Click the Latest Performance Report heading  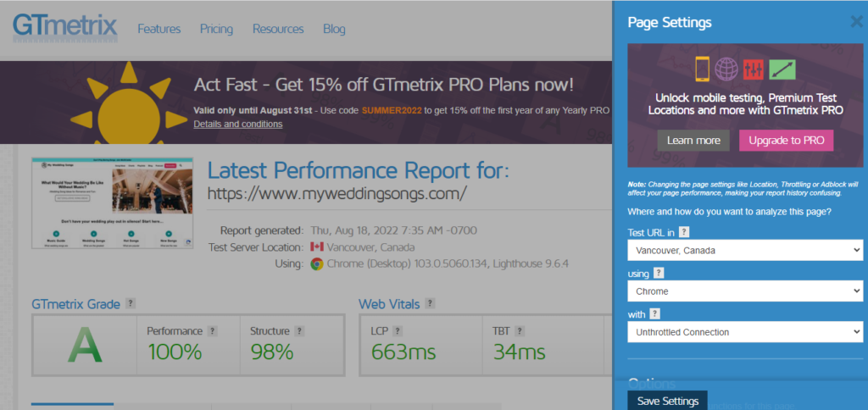pyautogui.click(x=358, y=170)
